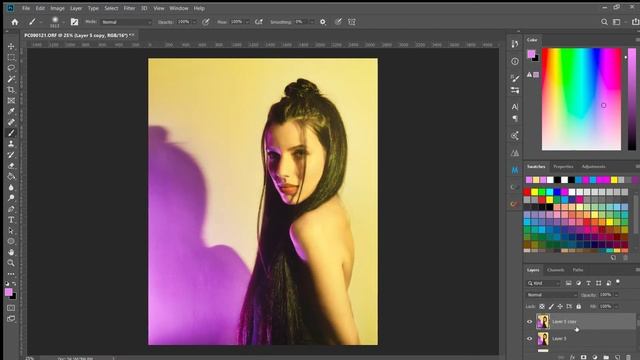Select the Path Selection tool
Viewport: 640px width, 360px height.
[x=11, y=231]
